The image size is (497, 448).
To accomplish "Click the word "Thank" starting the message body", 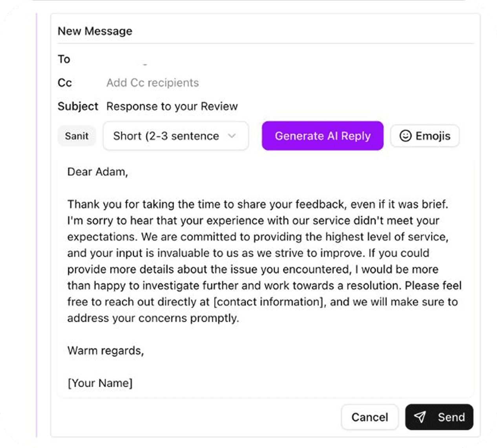I will 82,204.
